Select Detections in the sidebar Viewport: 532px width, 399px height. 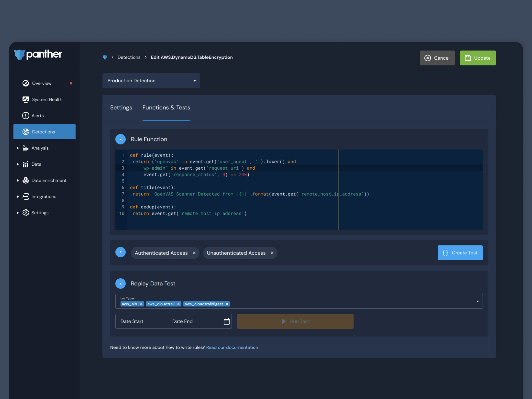(45, 132)
